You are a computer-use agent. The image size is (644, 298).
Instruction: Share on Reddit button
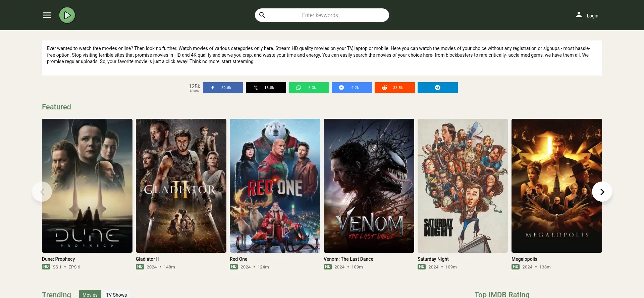pos(395,88)
